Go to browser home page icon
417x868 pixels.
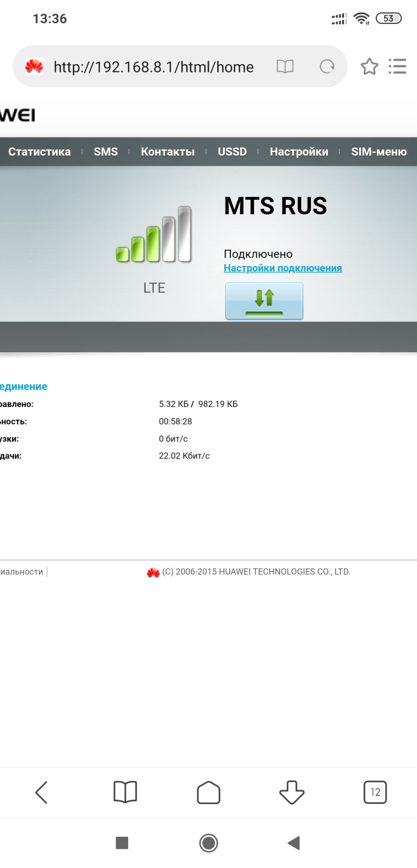pyautogui.click(x=208, y=792)
